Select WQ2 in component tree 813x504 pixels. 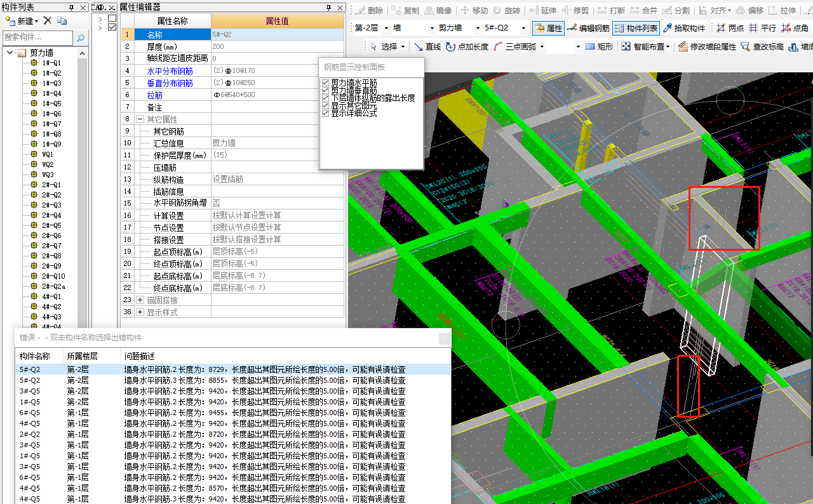pyautogui.click(x=48, y=164)
